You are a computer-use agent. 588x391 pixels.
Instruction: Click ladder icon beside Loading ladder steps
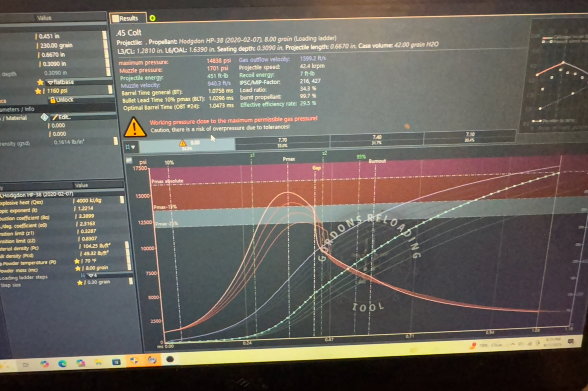(83, 275)
